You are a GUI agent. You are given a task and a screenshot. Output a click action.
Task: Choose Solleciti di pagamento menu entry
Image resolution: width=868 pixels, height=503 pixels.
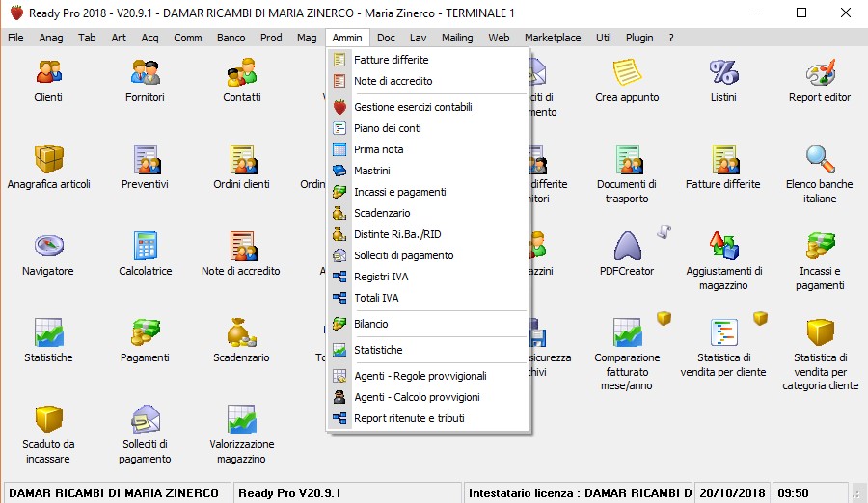(x=428, y=255)
